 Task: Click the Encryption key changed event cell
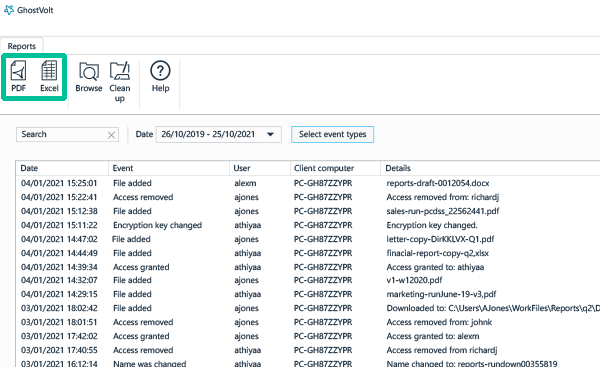(157, 225)
